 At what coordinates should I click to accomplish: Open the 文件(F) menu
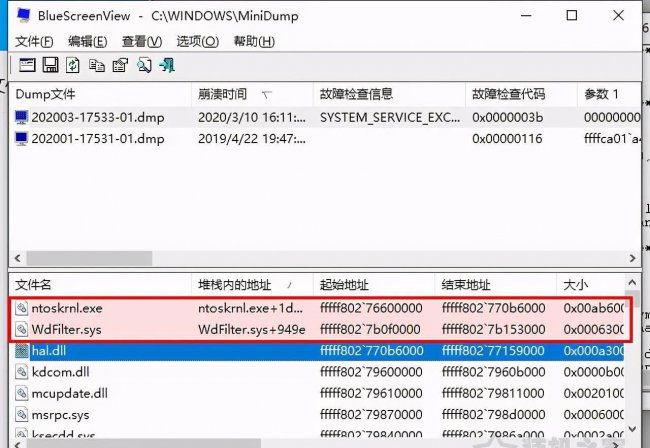click(34, 41)
